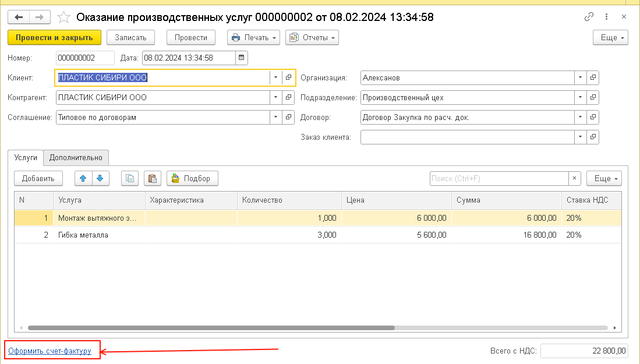Open the calendar picker for Дата field
Image resolution: width=640 pixels, height=364 pixels.
242,58
